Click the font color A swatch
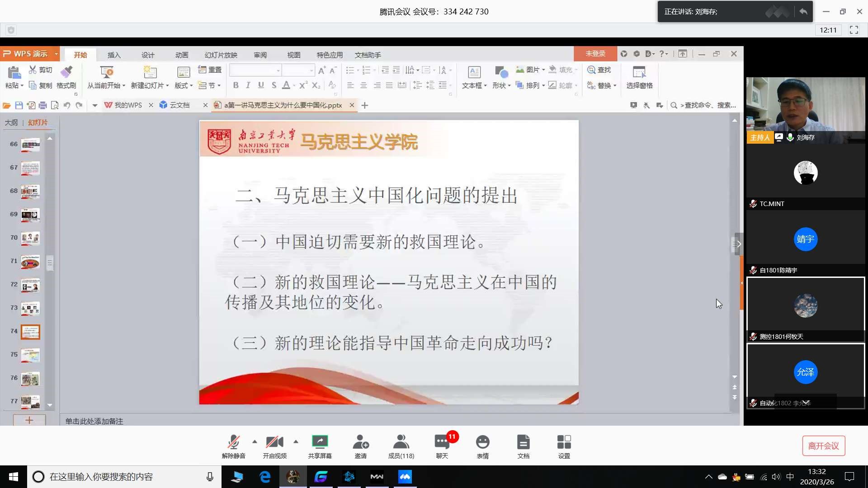The width and height of the screenshot is (868, 488). tap(286, 85)
